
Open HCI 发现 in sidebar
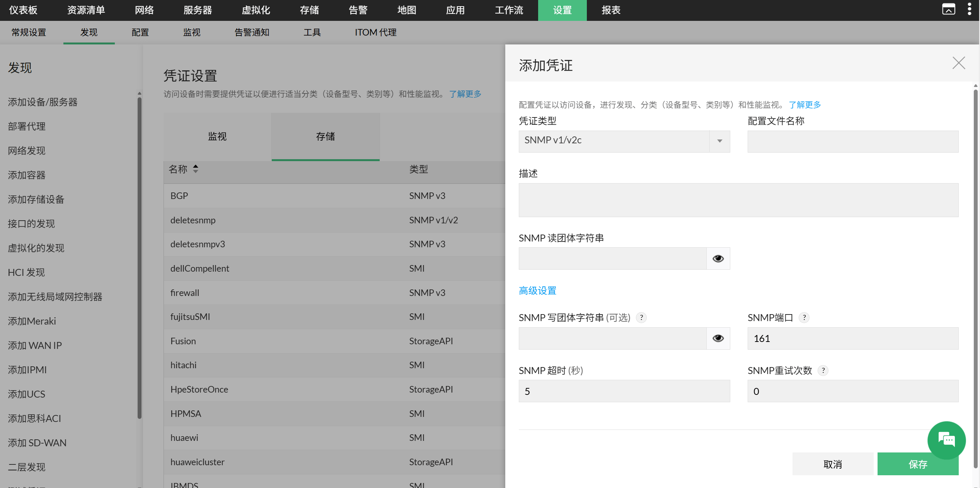pos(26,272)
